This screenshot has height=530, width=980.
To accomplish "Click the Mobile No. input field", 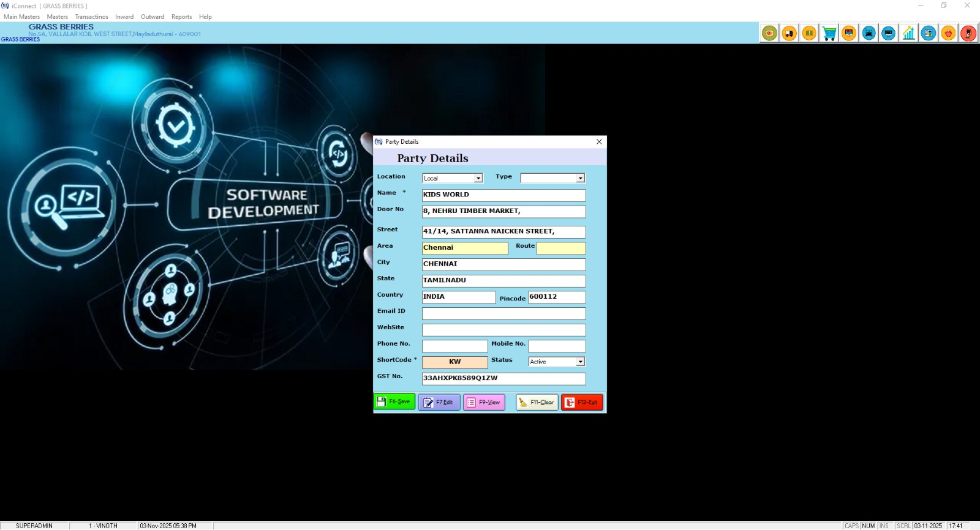I will [x=557, y=346].
